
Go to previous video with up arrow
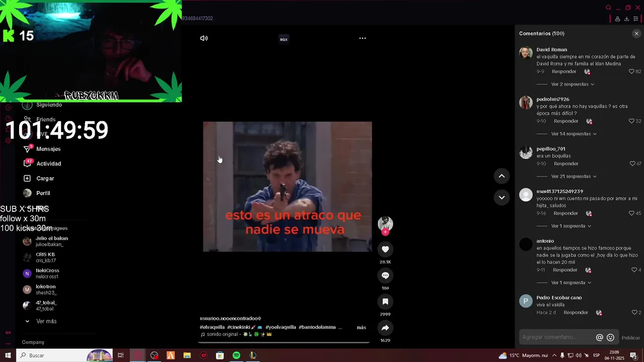click(502, 176)
